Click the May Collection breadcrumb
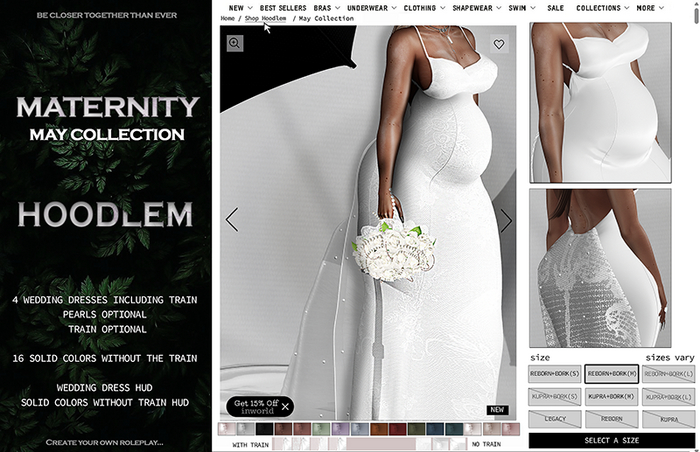700x452 pixels. (x=326, y=18)
